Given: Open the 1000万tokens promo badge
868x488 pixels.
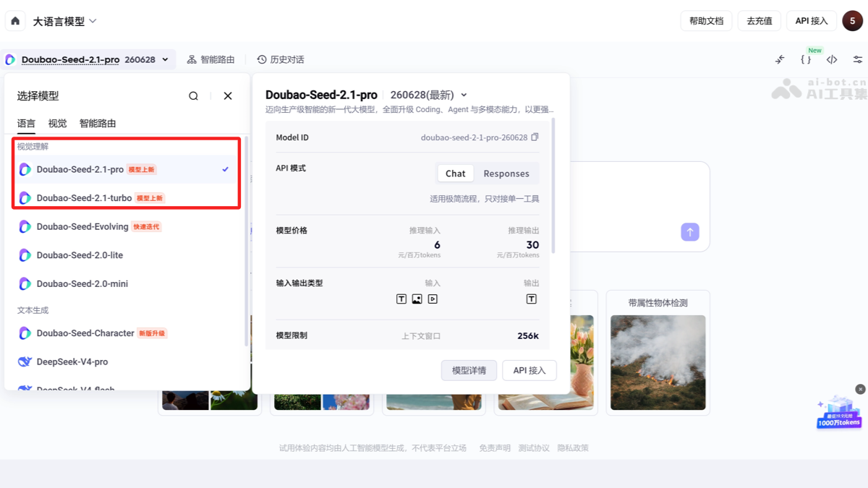Looking at the screenshot, I should click(840, 413).
